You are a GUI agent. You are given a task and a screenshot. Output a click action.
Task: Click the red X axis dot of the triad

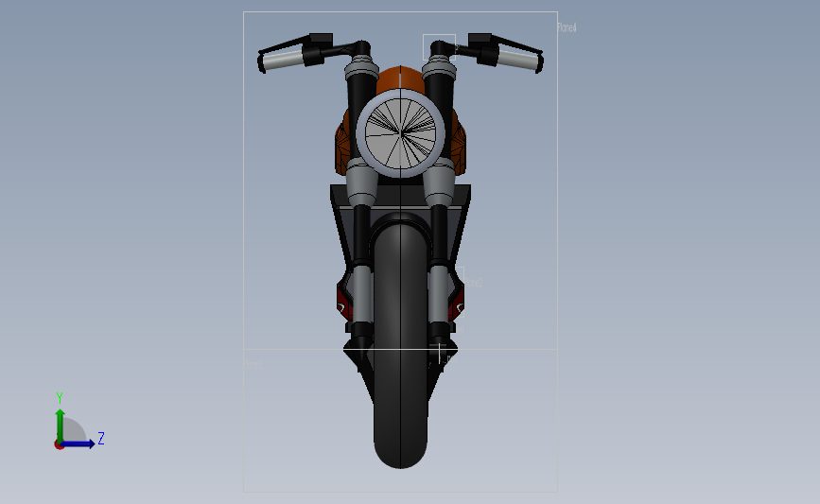pyautogui.click(x=59, y=445)
